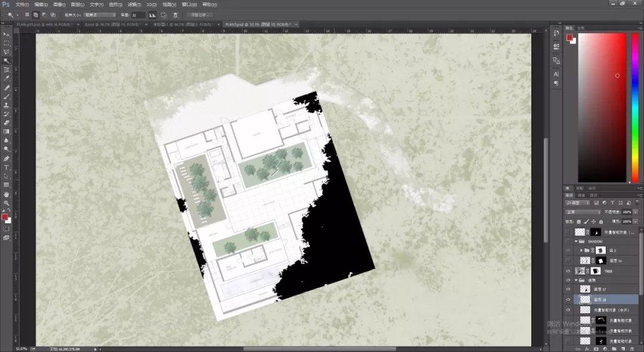Delete the layer with trash icon
Viewport: 644px width, 352px height.
coord(633,349)
